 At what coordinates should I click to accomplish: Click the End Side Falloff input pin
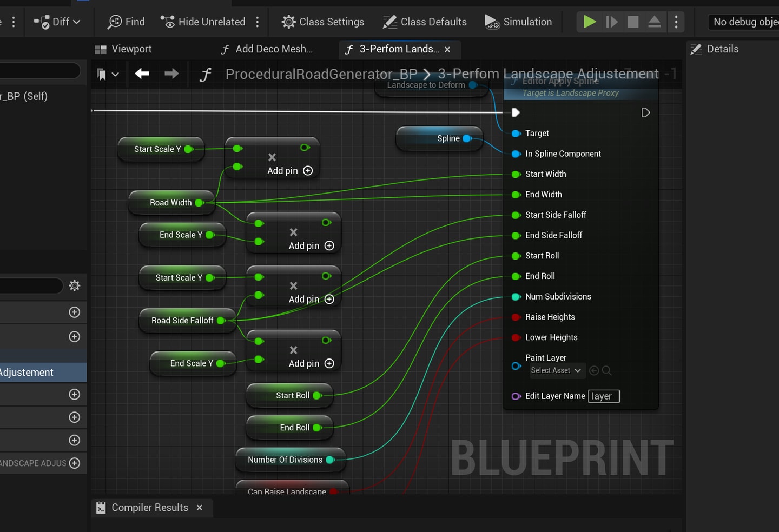[516, 236]
